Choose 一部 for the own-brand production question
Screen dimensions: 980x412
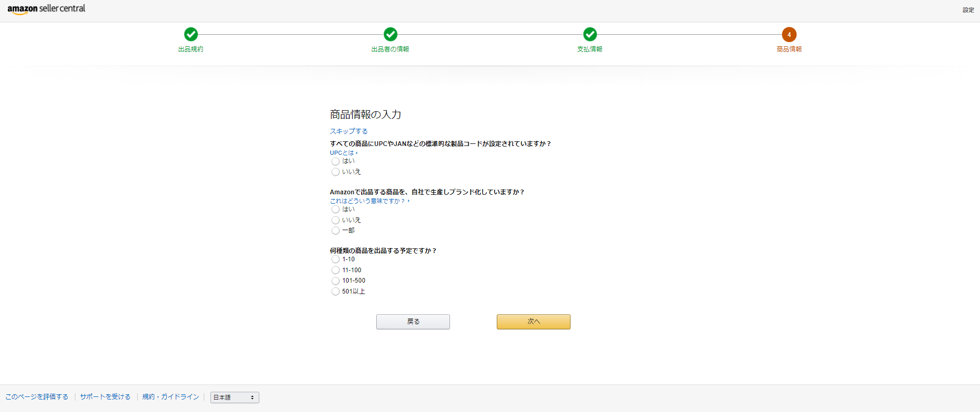[x=336, y=231]
